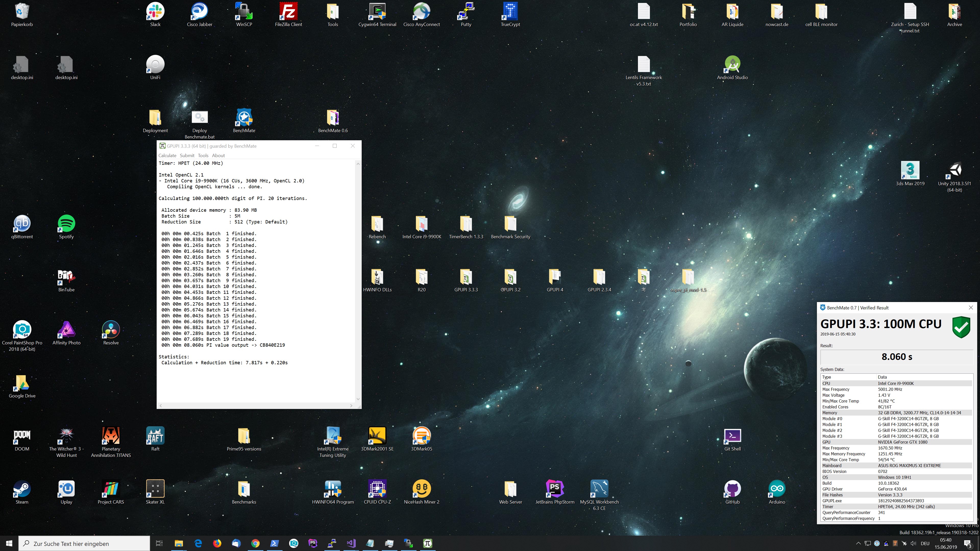The width and height of the screenshot is (980, 551).
Task: Select the Mainboard ASUS ROG MAXIMUS row
Action: (897, 466)
